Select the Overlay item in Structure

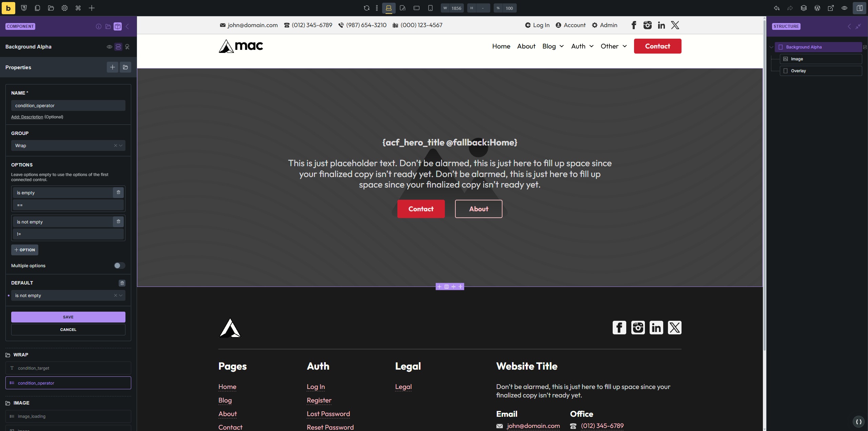pos(798,71)
